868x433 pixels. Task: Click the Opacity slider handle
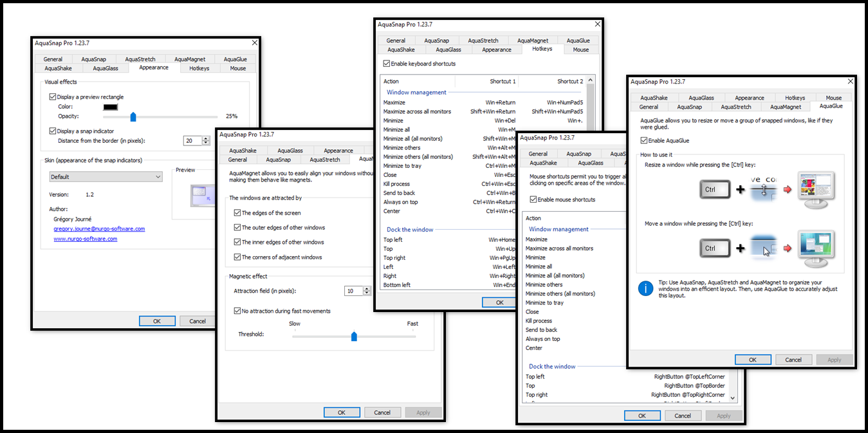click(x=133, y=116)
